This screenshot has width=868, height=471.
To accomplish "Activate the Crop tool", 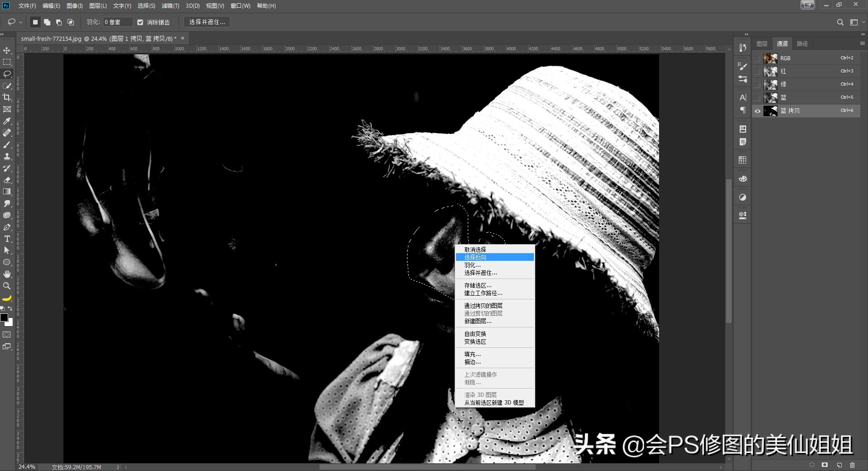I will (x=7, y=97).
